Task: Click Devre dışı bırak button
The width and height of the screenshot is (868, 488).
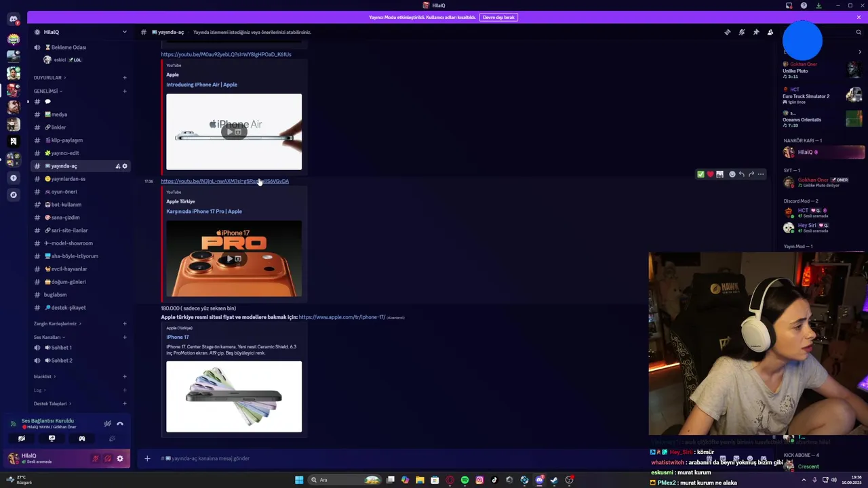Action: pos(498,17)
